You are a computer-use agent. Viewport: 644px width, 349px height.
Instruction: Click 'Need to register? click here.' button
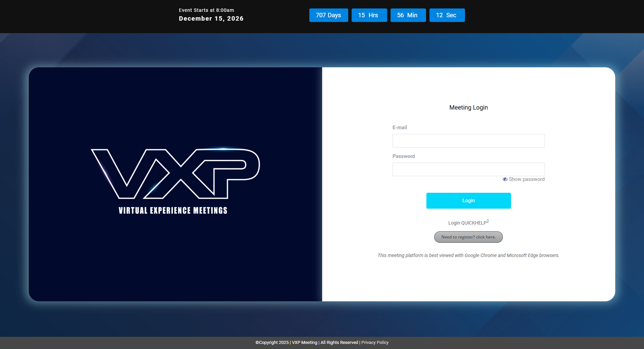coord(468,237)
